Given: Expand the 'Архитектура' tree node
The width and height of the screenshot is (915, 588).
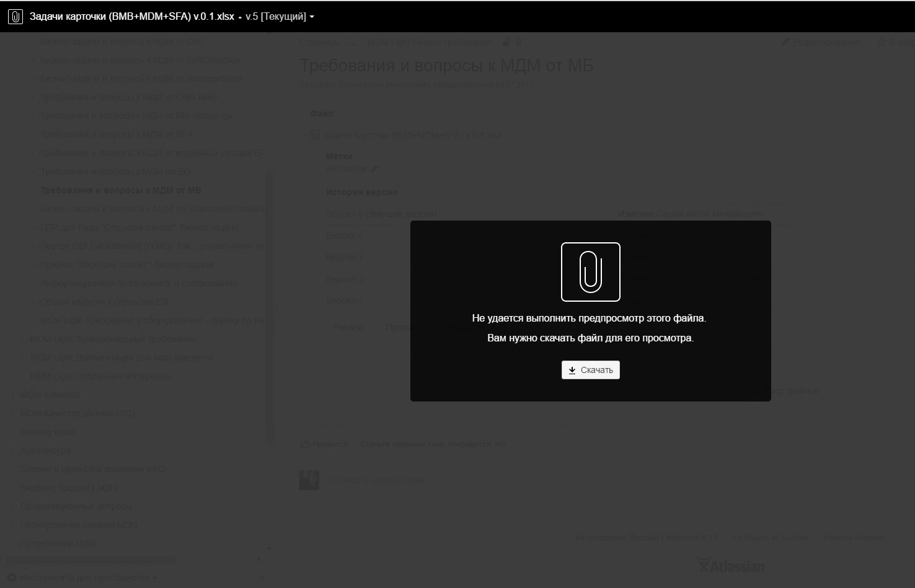Looking at the screenshot, I should [14, 450].
